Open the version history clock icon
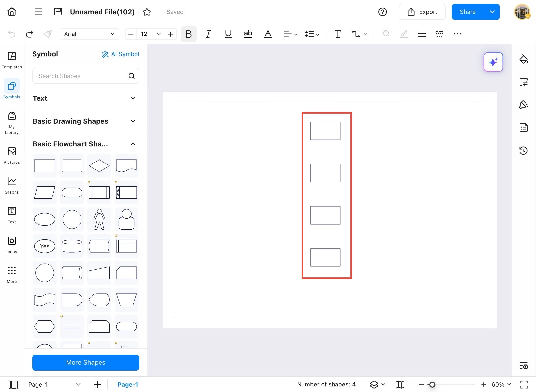 [x=523, y=151]
